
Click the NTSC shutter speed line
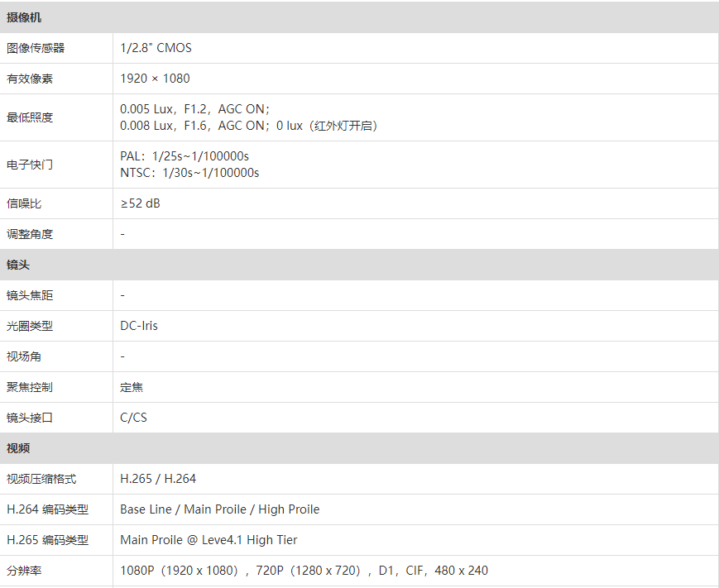point(189,173)
